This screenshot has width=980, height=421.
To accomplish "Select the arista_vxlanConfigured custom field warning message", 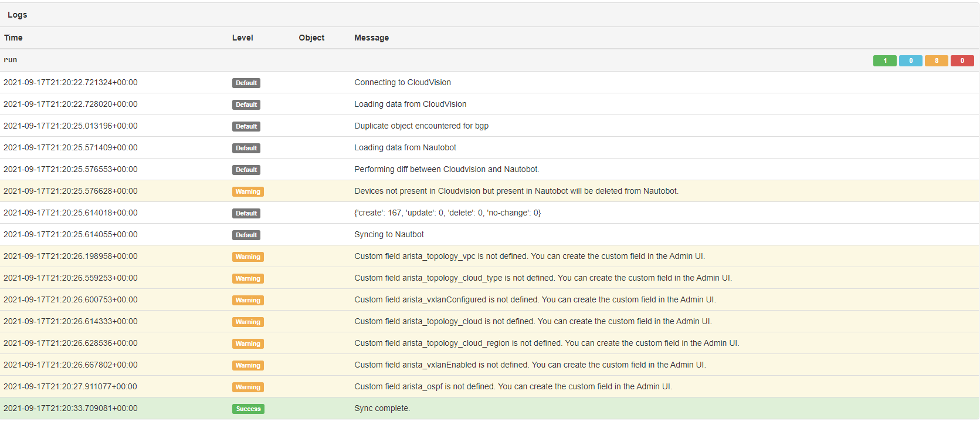I will point(535,299).
